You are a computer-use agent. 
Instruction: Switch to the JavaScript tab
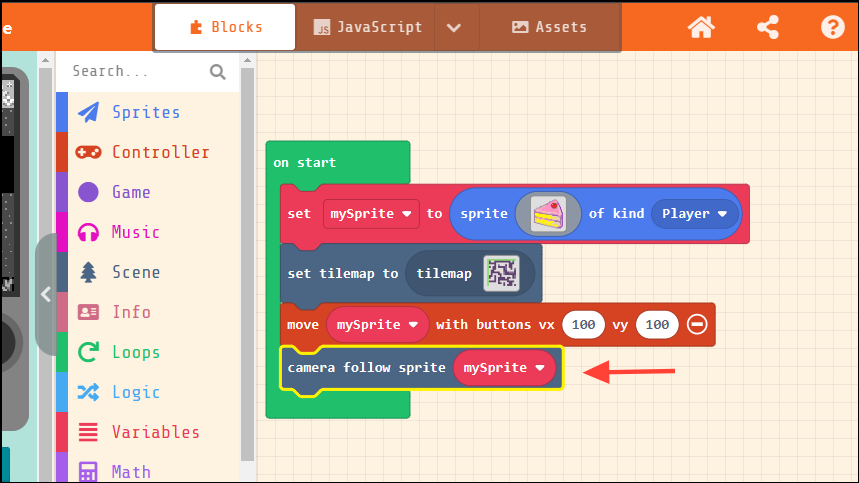(367, 27)
